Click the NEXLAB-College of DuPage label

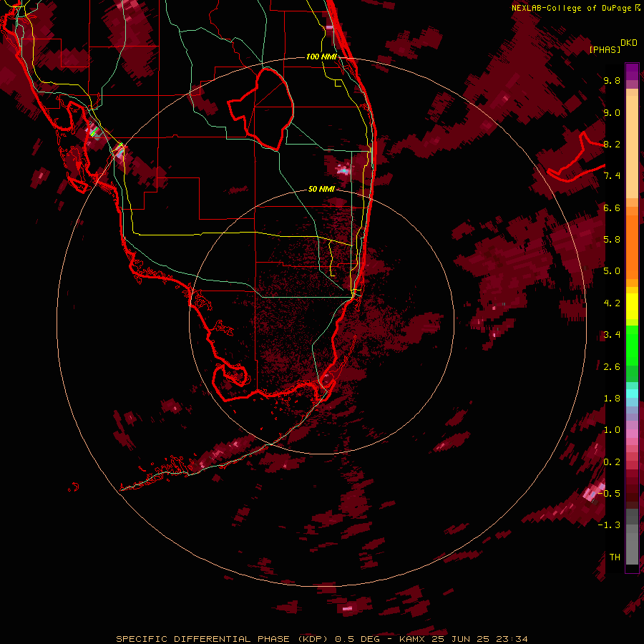572,8
